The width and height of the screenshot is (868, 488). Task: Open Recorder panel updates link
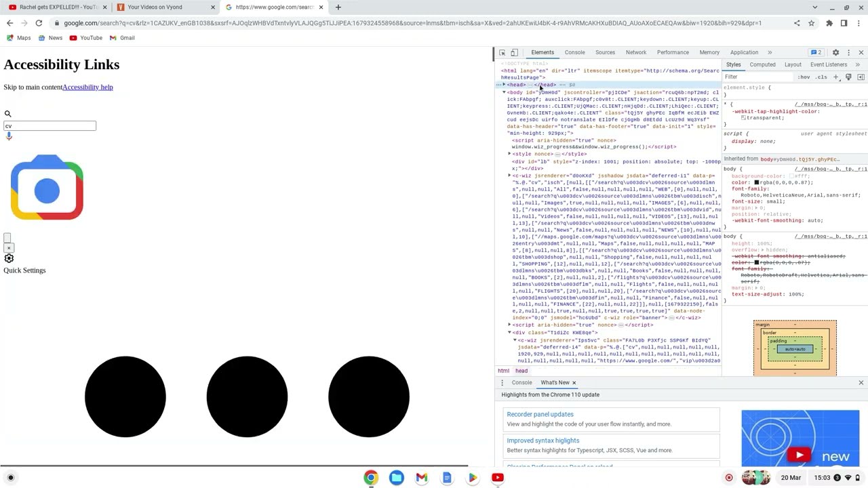(540, 414)
